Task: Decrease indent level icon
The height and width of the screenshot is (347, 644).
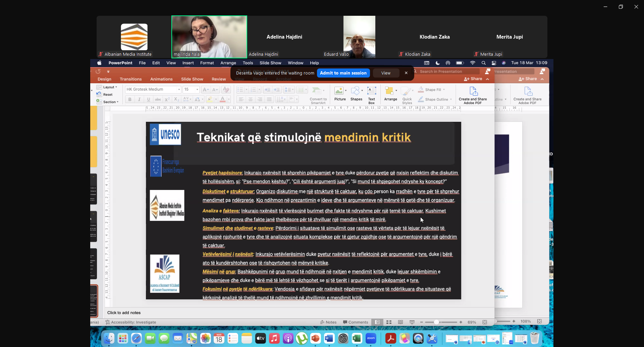Action: pyautogui.click(x=267, y=90)
